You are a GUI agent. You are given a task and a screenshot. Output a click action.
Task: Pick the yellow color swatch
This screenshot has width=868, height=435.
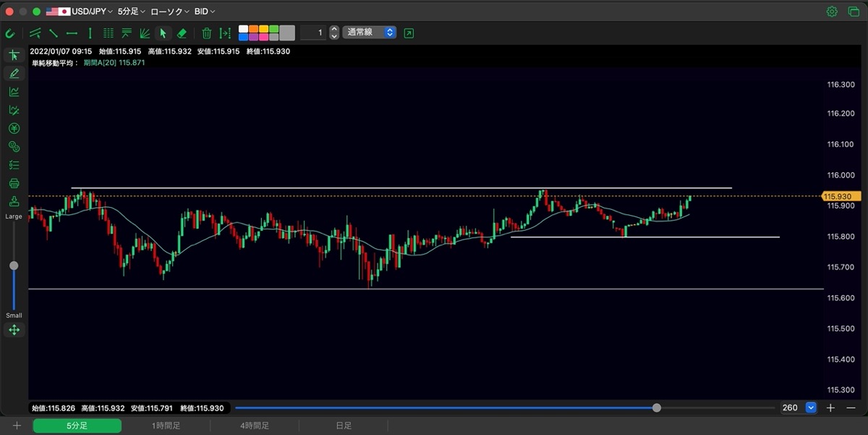point(264,29)
